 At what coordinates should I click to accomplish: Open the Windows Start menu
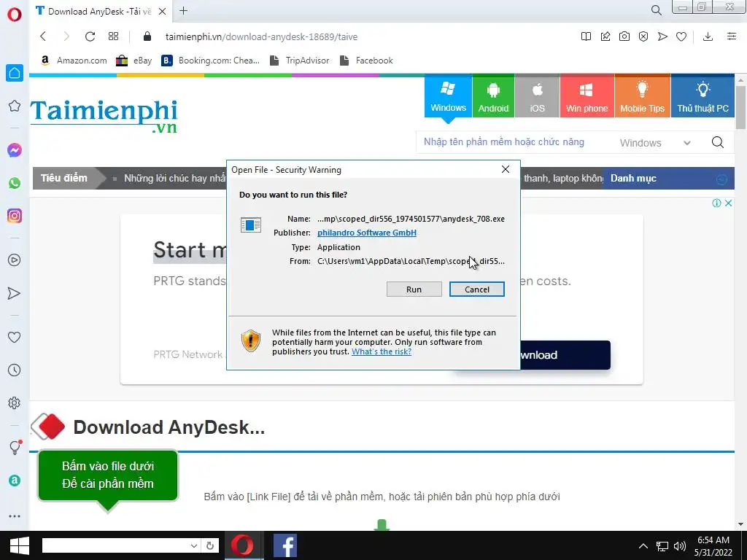coord(19,545)
